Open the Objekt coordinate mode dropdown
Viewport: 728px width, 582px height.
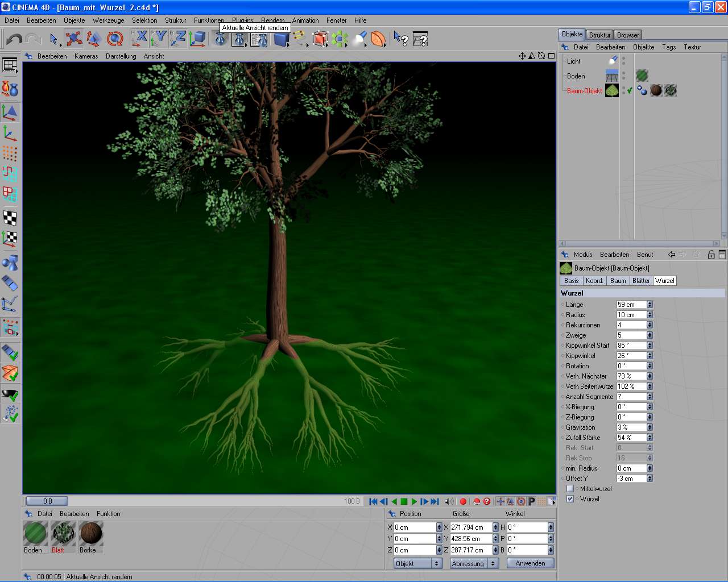pyautogui.click(x=418, y=563)
